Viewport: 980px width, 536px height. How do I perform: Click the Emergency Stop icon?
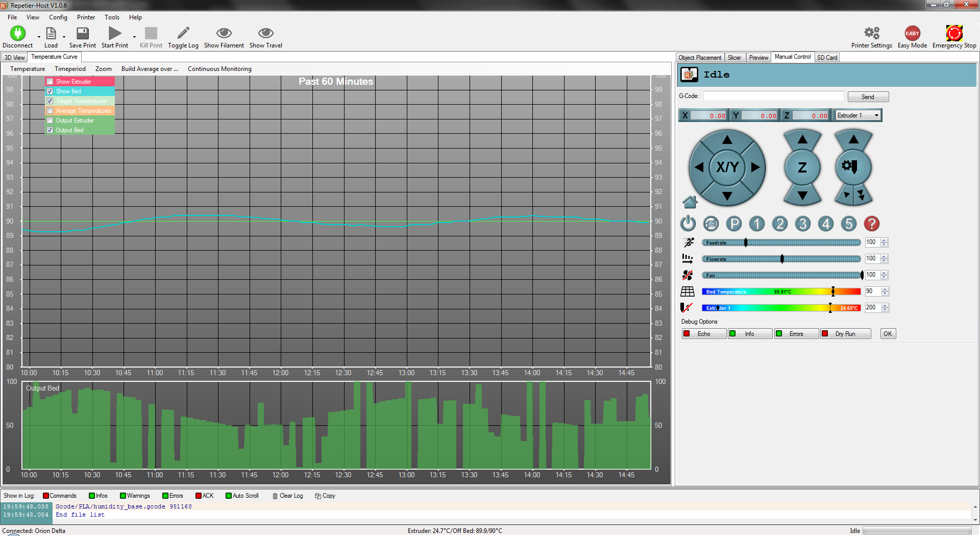click(x=953, y=34)
